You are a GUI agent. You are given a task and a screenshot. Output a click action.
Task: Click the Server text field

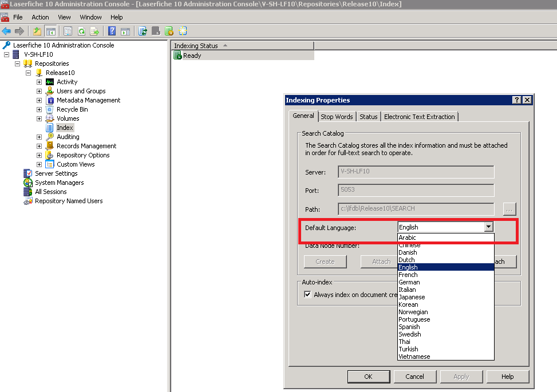[416, 172]
